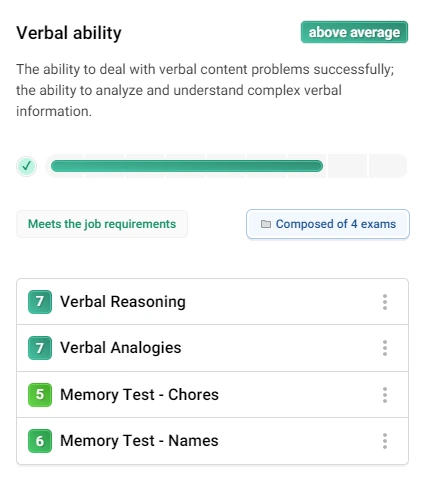425x481 pixels.
Task: Click the Verbal ability heading
Action: (x=69, y=33)
